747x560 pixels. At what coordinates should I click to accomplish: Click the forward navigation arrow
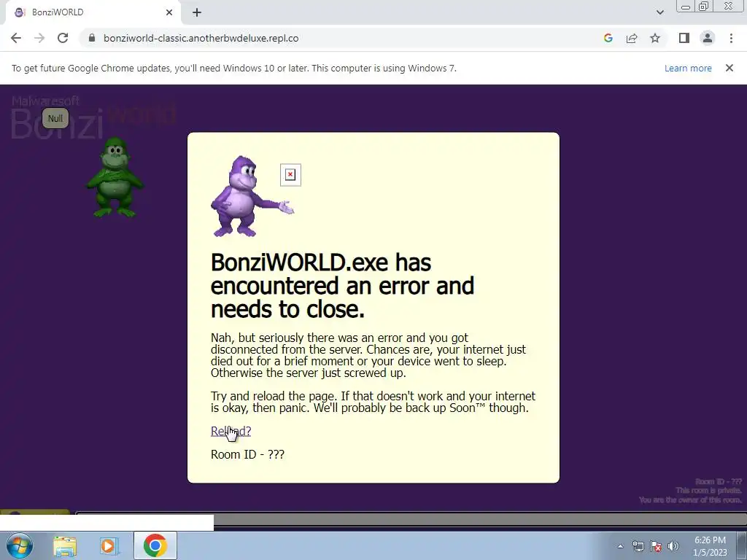coord(39,38)
